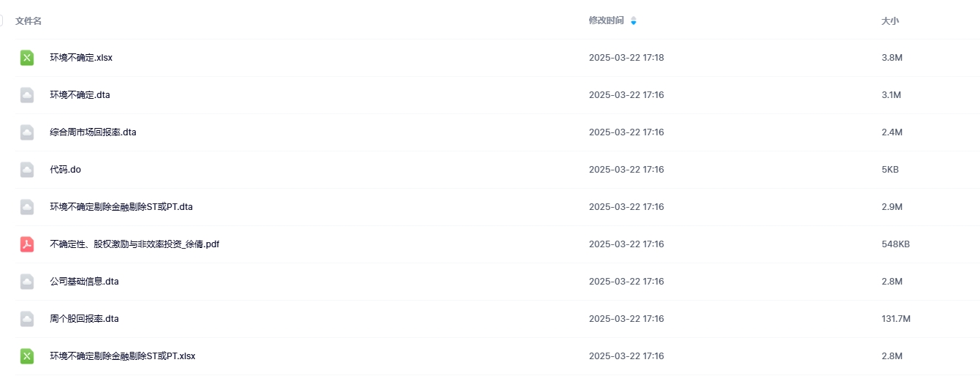Sort files by the 大小 column header
980x376 pixels.
pos(889,21)
